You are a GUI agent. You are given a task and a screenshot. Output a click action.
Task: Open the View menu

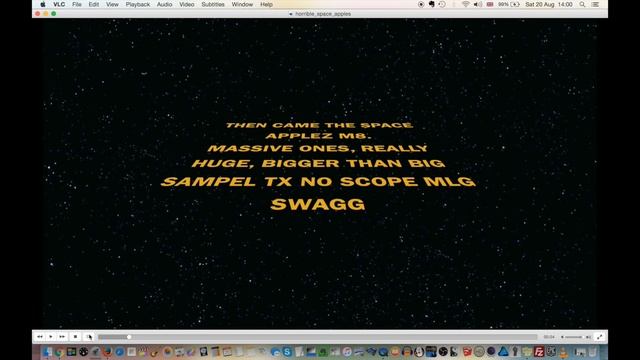[x=112, y=4]
